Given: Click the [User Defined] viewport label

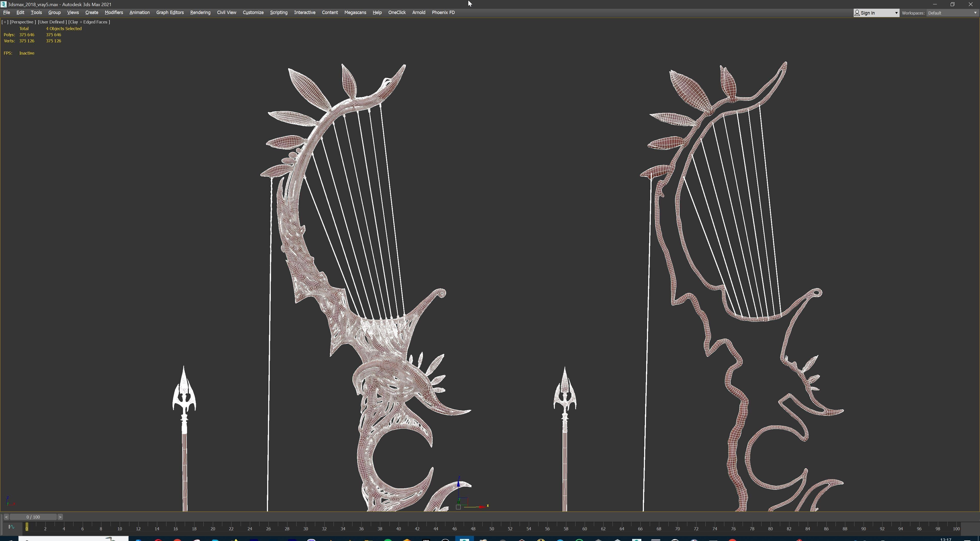Looking at the screenshot, I should coord(52,22).
